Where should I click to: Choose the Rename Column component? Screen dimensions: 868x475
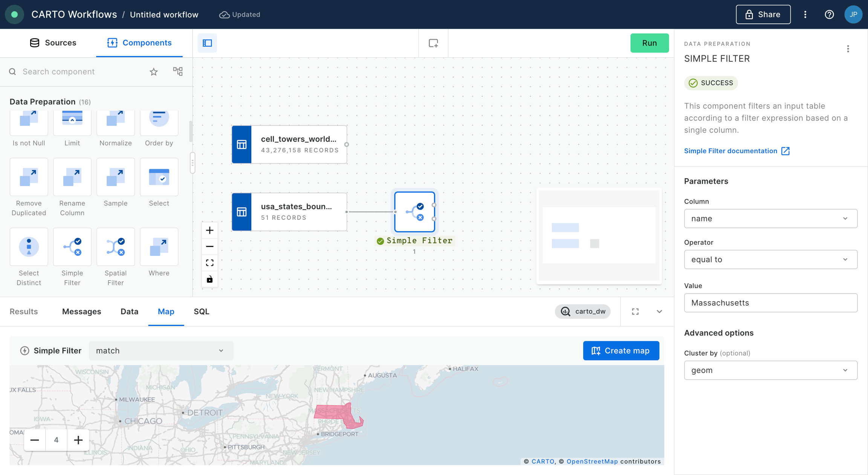[72, 177]
